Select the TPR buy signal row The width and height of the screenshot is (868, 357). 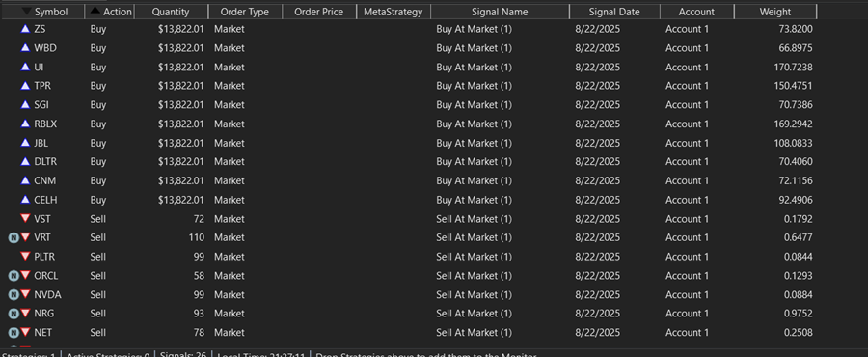pyautogui.click(x=409, y=86)
